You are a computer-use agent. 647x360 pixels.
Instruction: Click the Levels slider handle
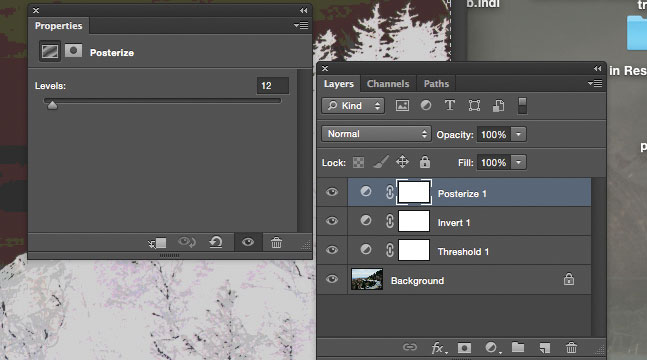(52, 105)
